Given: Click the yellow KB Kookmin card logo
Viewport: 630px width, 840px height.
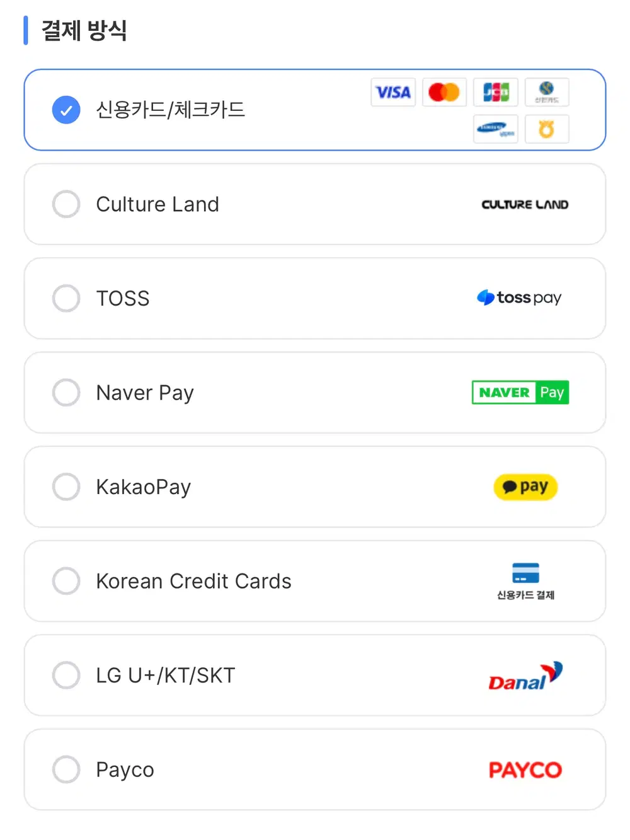Looking at the screenshot, I should pos(547,129).
